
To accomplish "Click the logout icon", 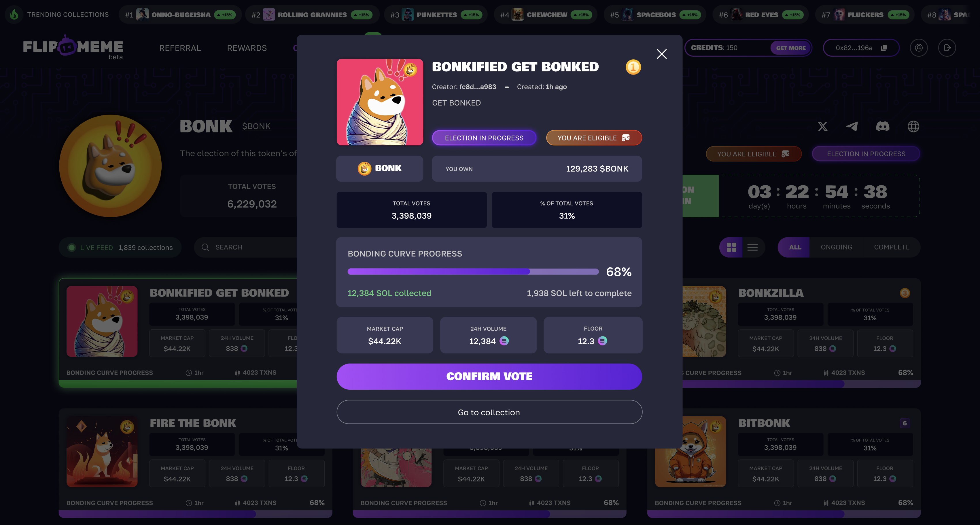I will (x=947, y=48).
